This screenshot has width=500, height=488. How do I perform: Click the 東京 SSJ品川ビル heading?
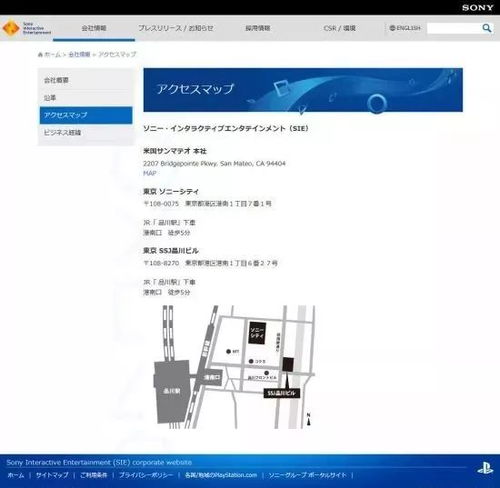click(171, 251)
